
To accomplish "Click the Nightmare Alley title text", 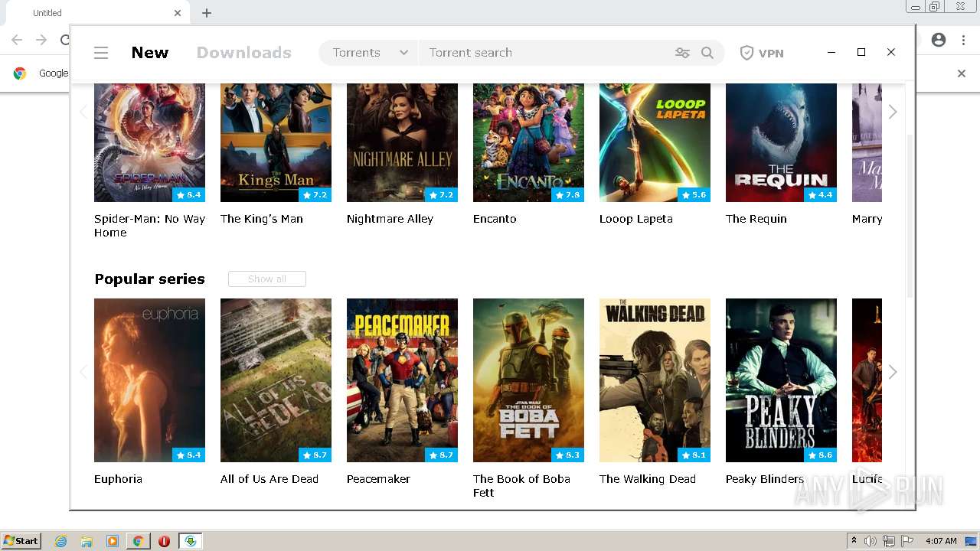I will [390, 219].
